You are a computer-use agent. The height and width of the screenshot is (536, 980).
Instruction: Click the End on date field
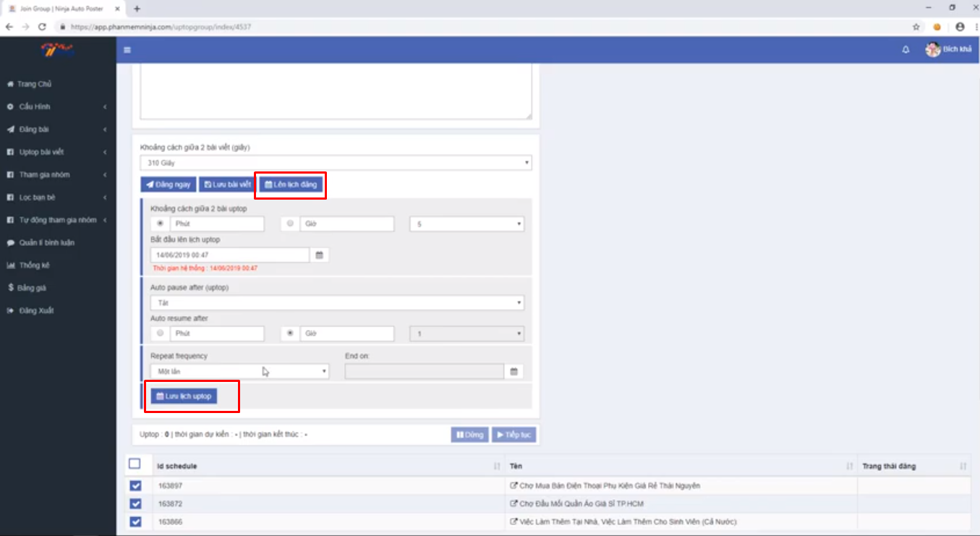click(425, 371)
